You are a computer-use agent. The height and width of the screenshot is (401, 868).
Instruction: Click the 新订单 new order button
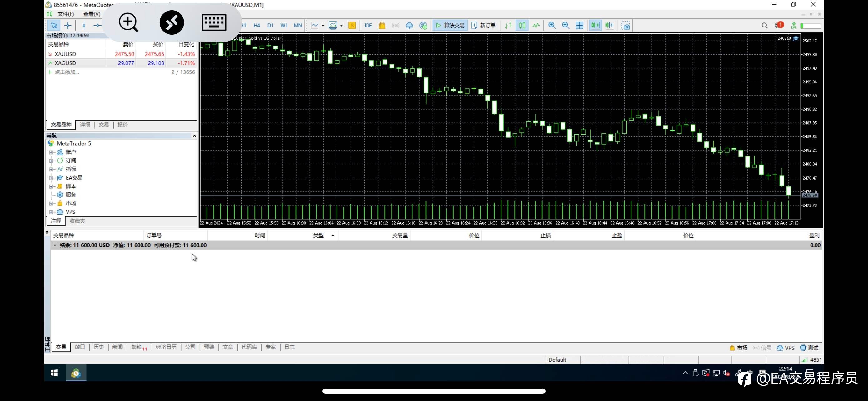coord(484,25)
